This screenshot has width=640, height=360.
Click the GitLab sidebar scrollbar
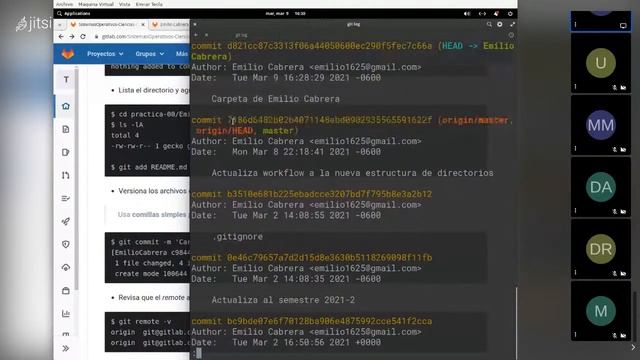click(x=76, y=180)
